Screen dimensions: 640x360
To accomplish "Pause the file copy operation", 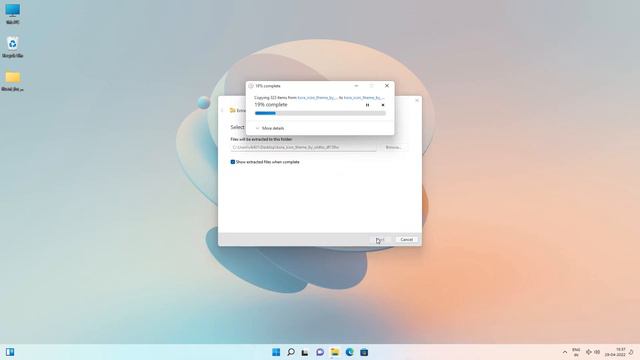I will point(367,105).
